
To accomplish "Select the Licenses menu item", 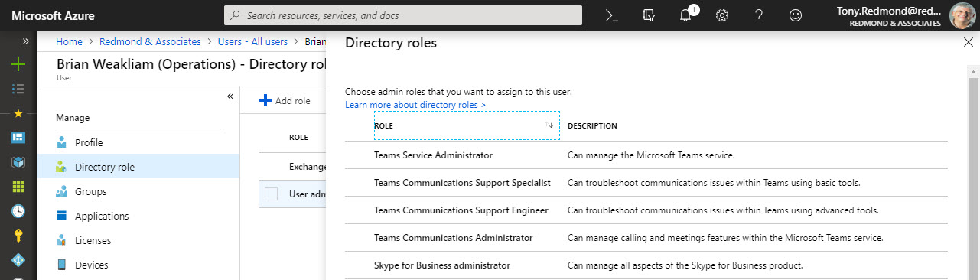I will pyautogui.click(x=93, y=240).
